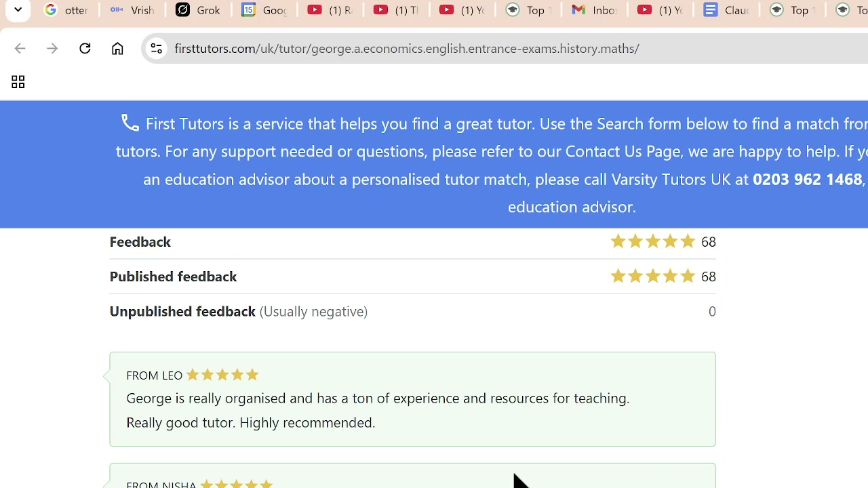Click 'George is really organised' review text

[378, 398]
